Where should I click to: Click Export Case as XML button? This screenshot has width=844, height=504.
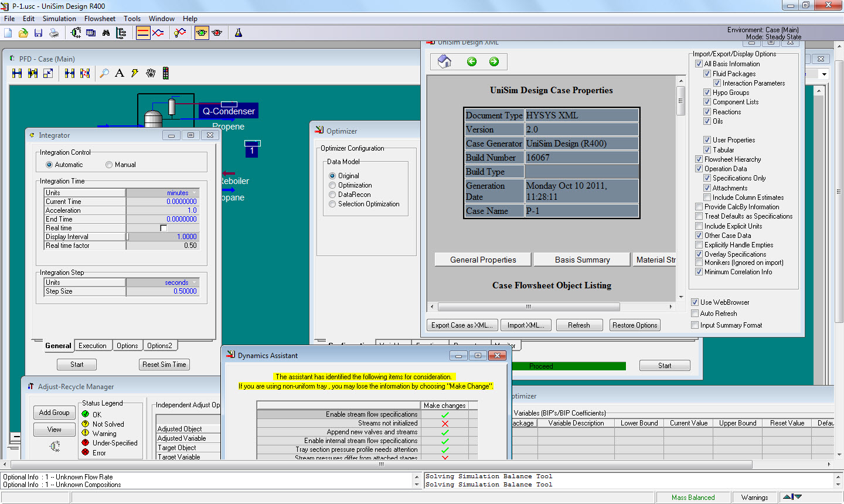pyautogui.click(x=462, y=325)
